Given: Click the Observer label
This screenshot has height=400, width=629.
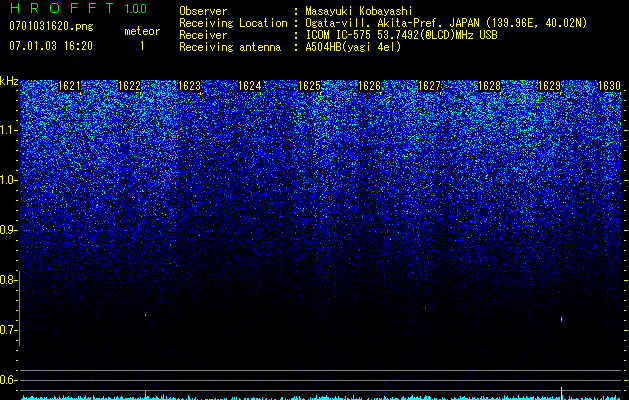Looking at the screenshot, I should tap(203, 11).
